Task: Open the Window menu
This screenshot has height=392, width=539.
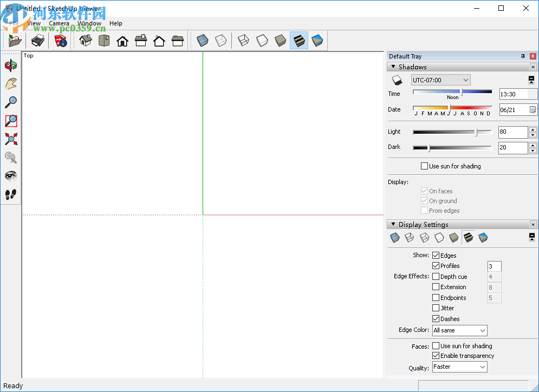Action: pyautogui.click(x=89, y=23)
